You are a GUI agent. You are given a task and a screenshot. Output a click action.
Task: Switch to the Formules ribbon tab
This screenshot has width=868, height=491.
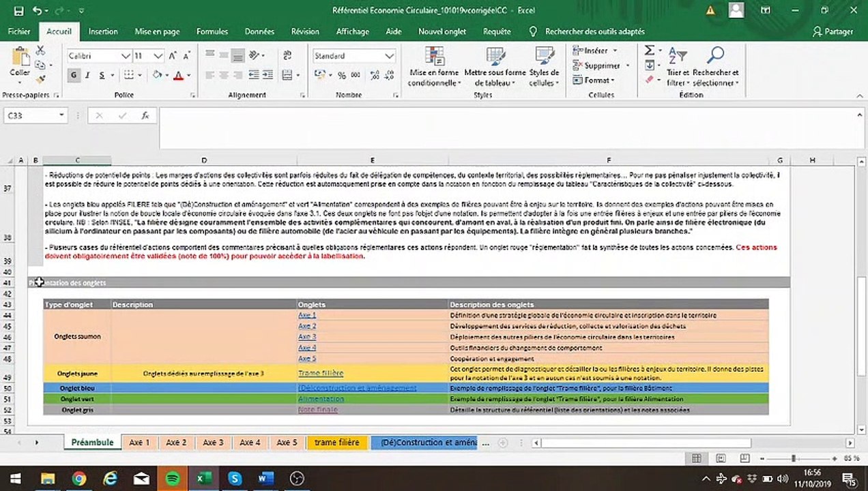[212, 31]
